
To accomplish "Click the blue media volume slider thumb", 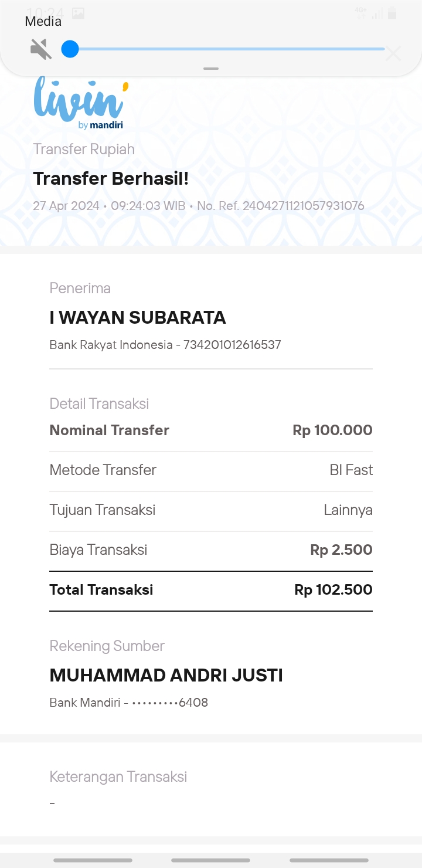I will 70,49.
